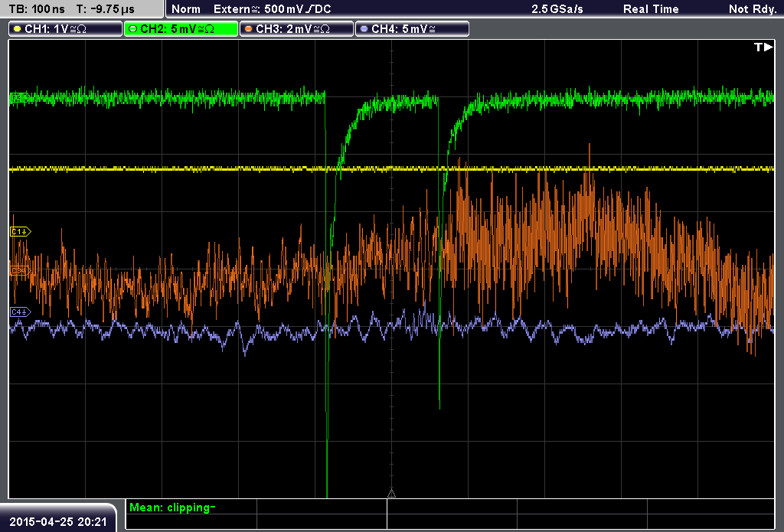Viewport: 784px width, 532px height.
Task: Click the T: -9.75 µs trigger offset readout
Action: click(106, 9)
